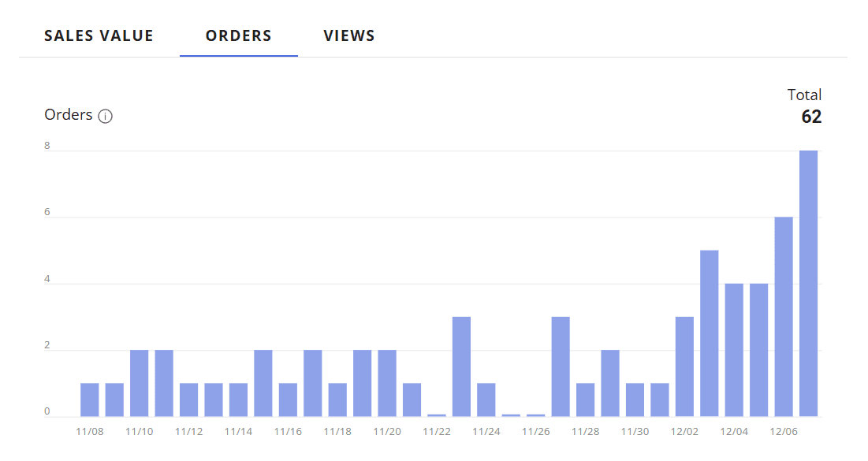This screenshot has height=461, width=868.
Task: Click the first bar for 11/08
Action: (90, 400)
